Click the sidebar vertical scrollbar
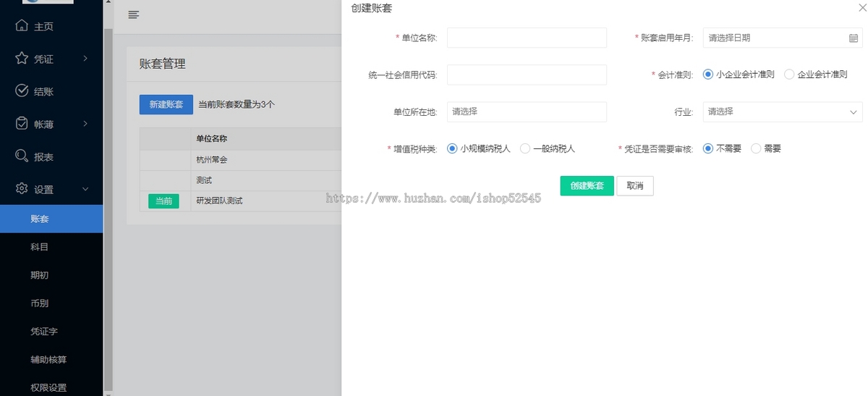868x396 pixels. point(109,210)
